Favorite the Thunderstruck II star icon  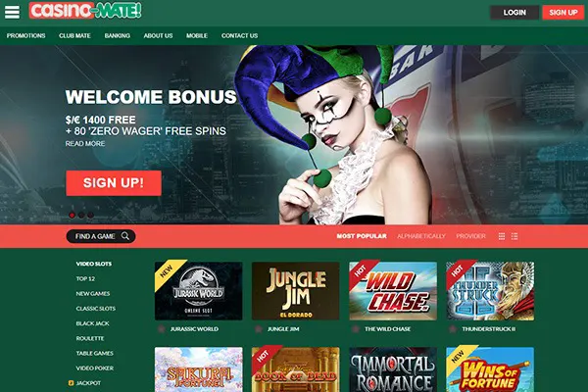(x=453, y=329)
